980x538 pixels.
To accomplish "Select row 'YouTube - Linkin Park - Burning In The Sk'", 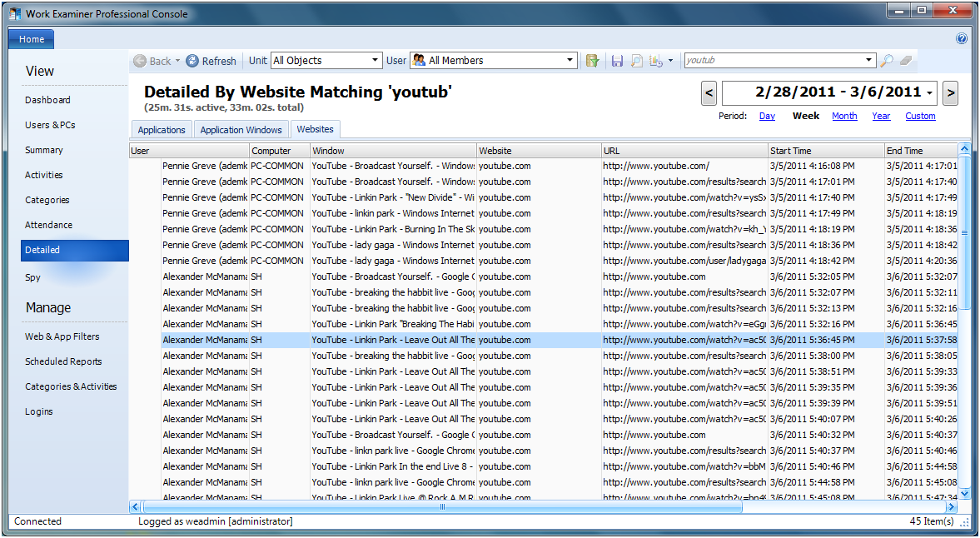I will [543, 229].
